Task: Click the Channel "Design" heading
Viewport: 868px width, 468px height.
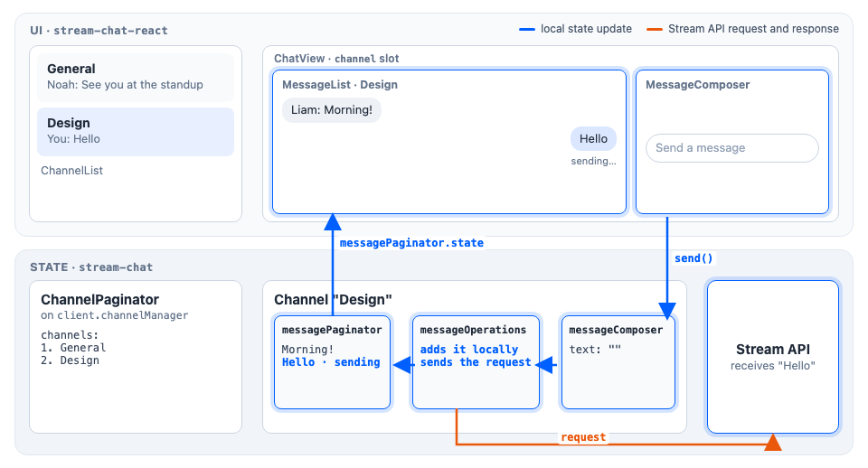Action: pos(333,299)
